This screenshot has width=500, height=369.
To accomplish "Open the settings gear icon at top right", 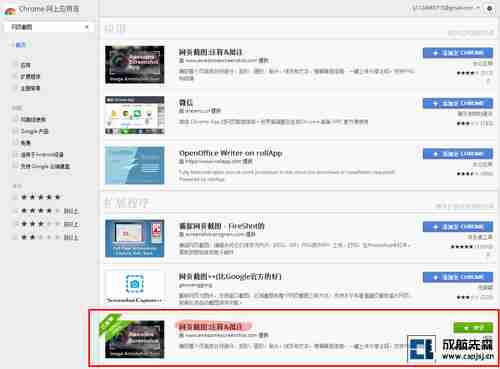I will click(x=489, y=9).
